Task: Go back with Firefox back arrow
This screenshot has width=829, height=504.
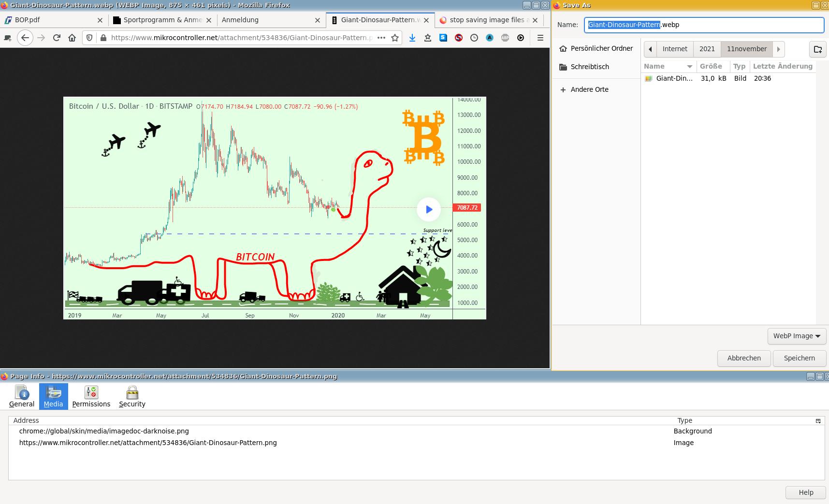Action: [25, 38]
